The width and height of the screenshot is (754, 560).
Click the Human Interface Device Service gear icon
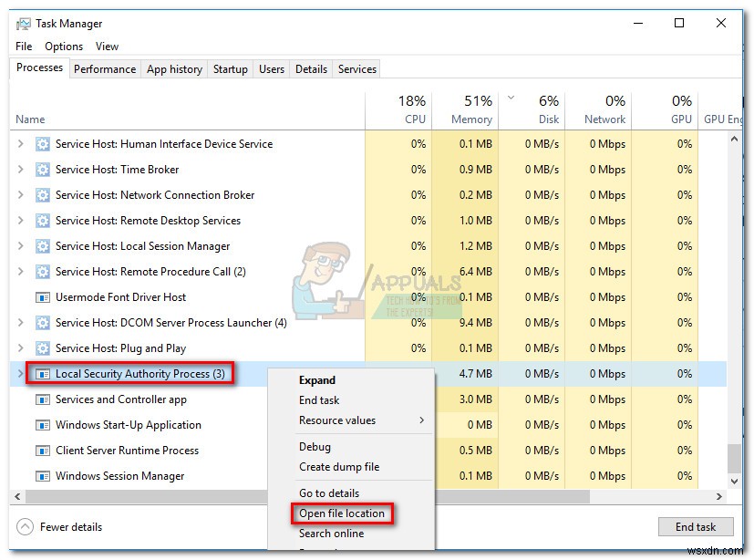(x=43, y=144)
